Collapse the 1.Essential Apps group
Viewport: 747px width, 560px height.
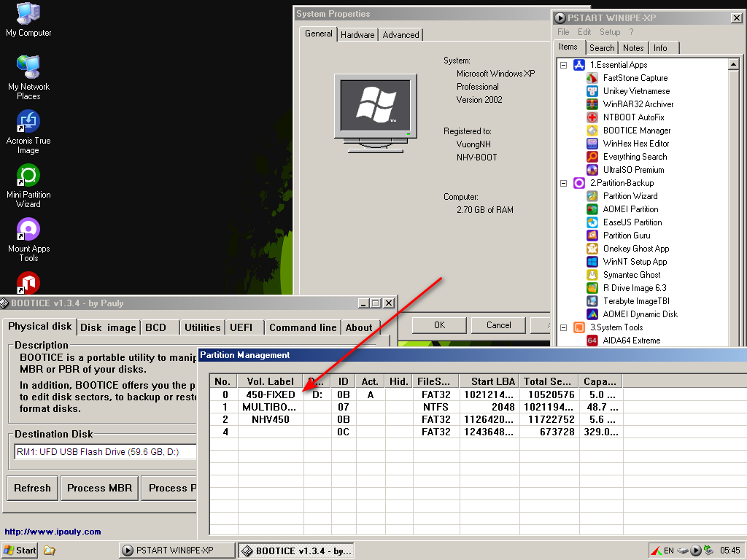[564, 65]
